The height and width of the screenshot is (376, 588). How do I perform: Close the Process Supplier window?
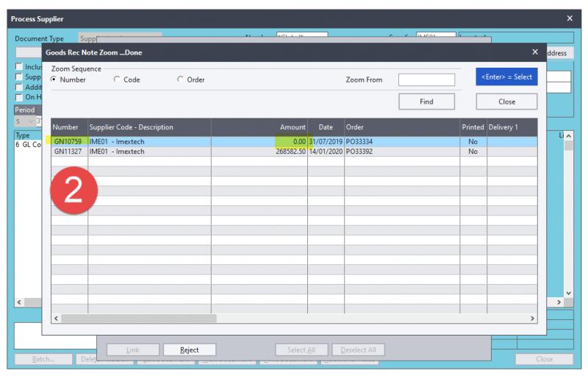pyautogui.click(x=570, y=18)
